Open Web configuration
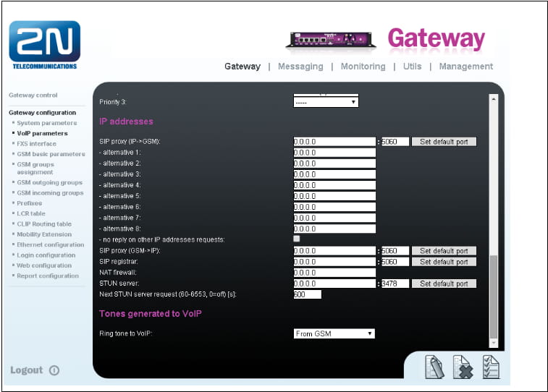 pos(44,265)
